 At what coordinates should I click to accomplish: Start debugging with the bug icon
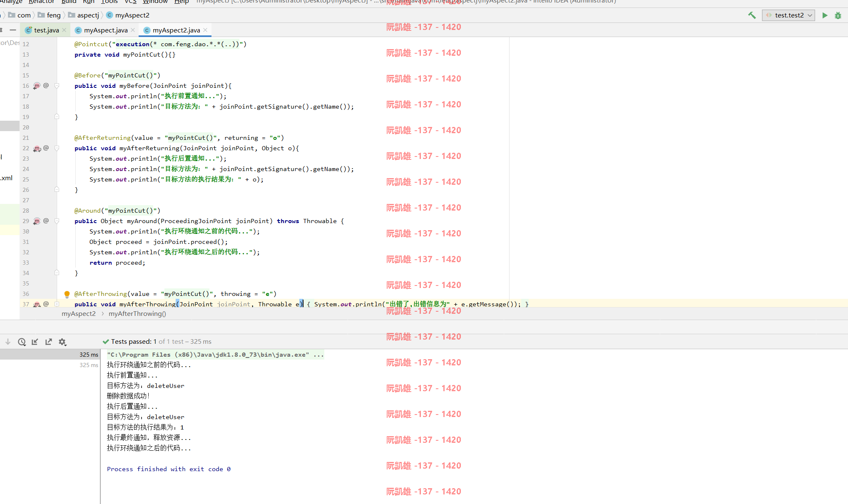tap(838, 15)
